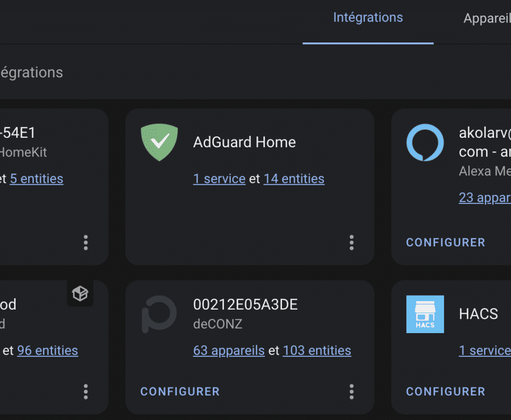The height and width of the screenshot is (420, 511).
Task: Open the 96 entities link
Action: (x=47, y=351)
